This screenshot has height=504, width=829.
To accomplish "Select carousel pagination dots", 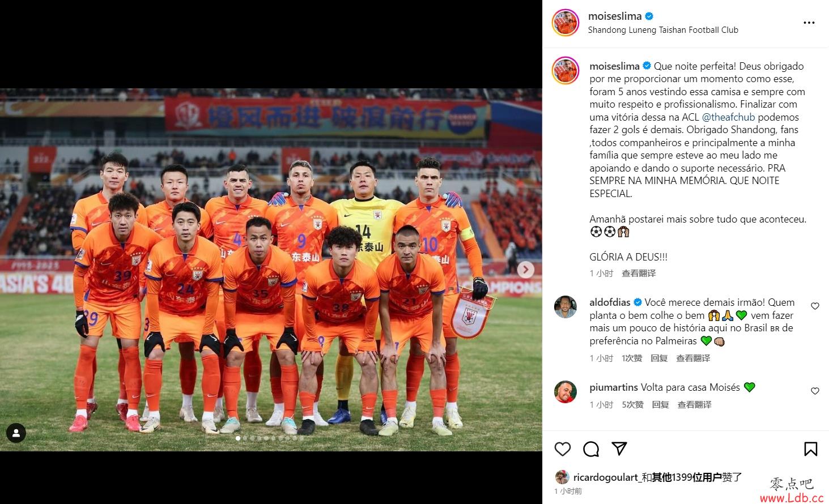I will point(270,438).
